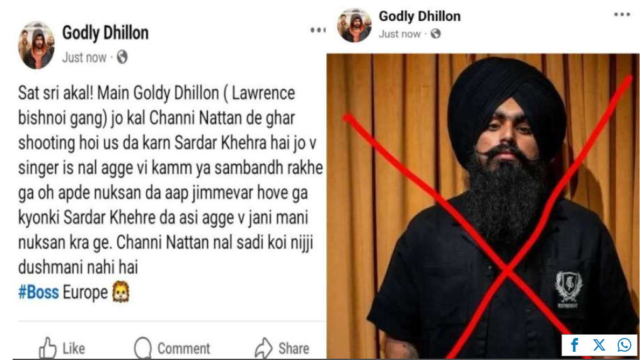Open the three-dot menu on right post
This screenshot has width=644, height=360.
point(622,14)
